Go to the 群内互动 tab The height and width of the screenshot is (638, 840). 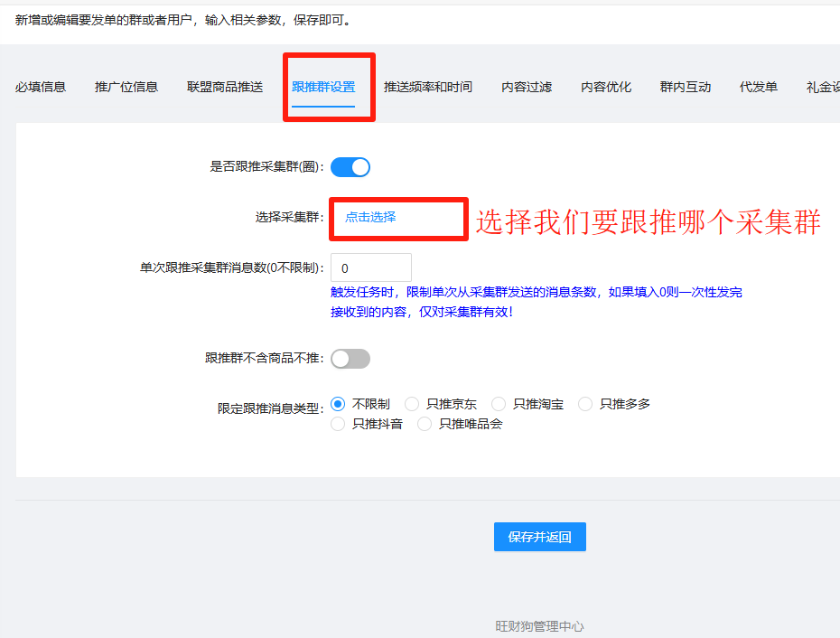tap(686, 87)
